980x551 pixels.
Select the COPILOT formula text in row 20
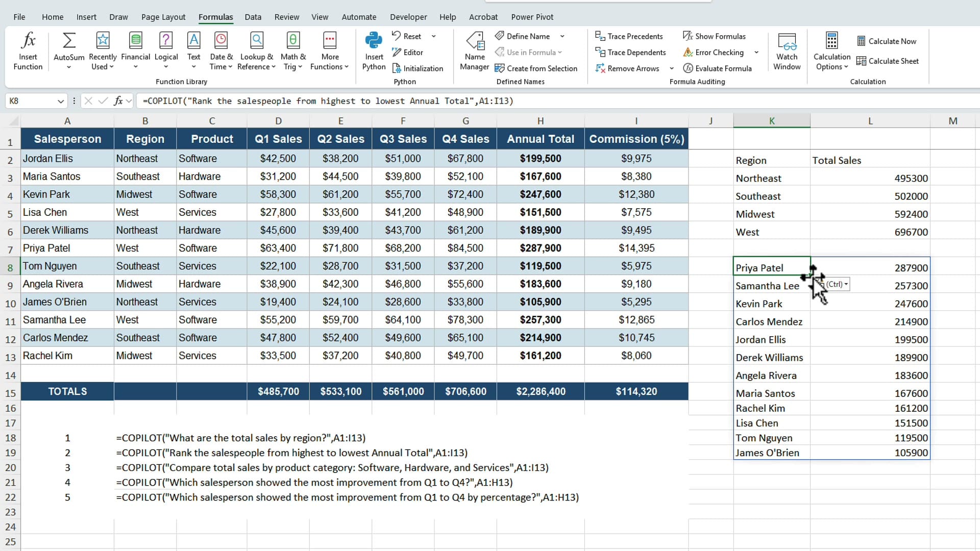pos(332,467)
